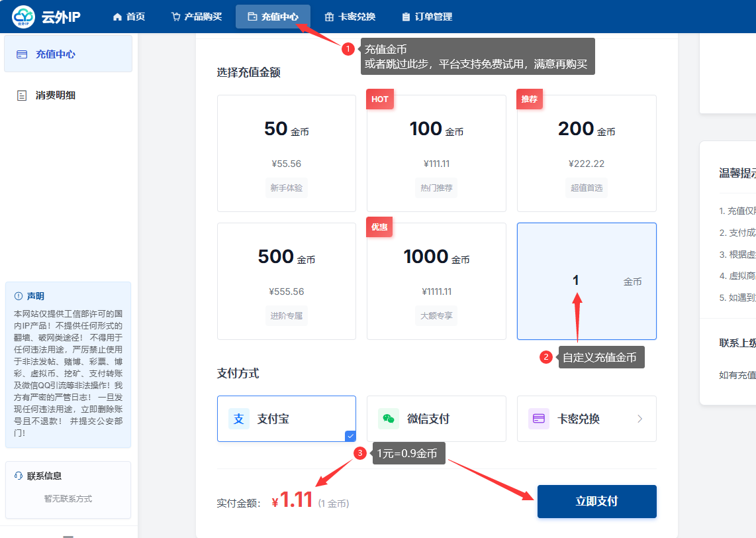Toggle the Alipay selected checkmark
The height and width of the screenshot is (538, 756).
click(x=350, y=435)
